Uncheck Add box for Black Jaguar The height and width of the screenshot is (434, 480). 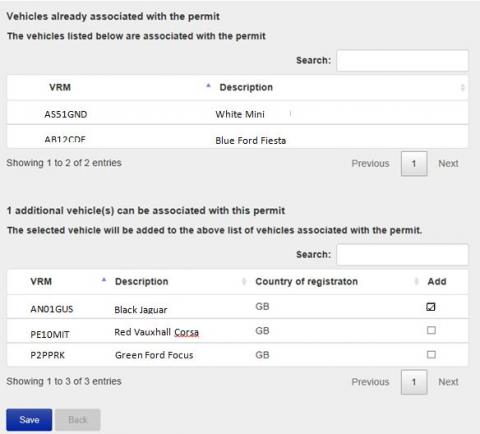point(431,307)
